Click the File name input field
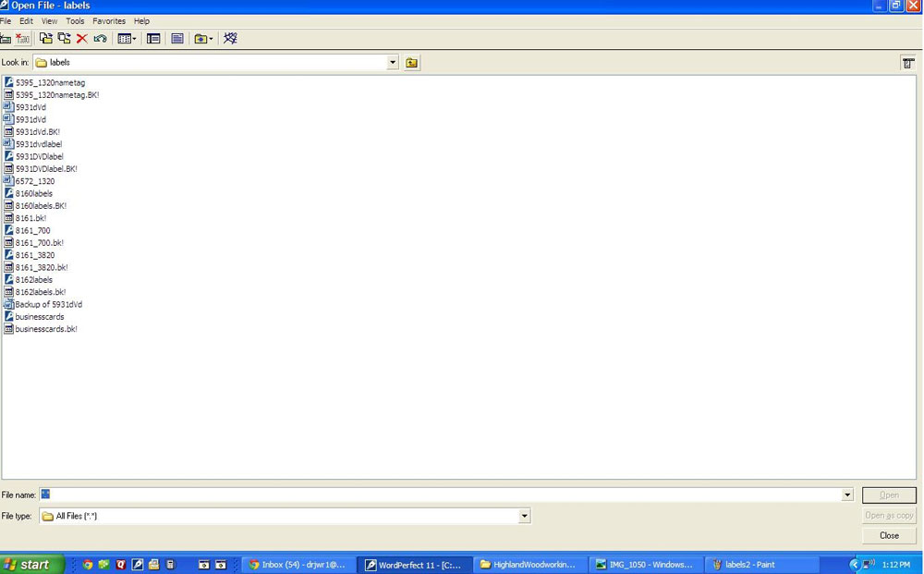924x574 pixels. tap(444, 495)
